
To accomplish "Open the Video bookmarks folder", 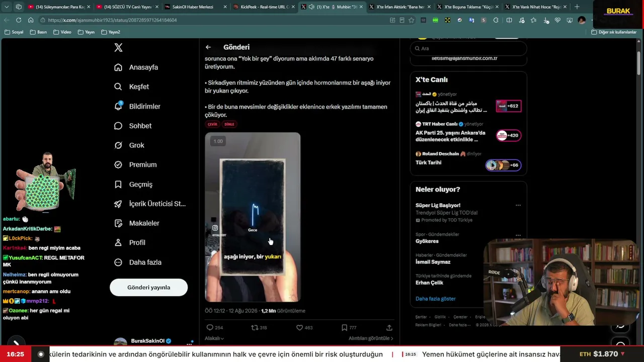I will coord(62,32).
